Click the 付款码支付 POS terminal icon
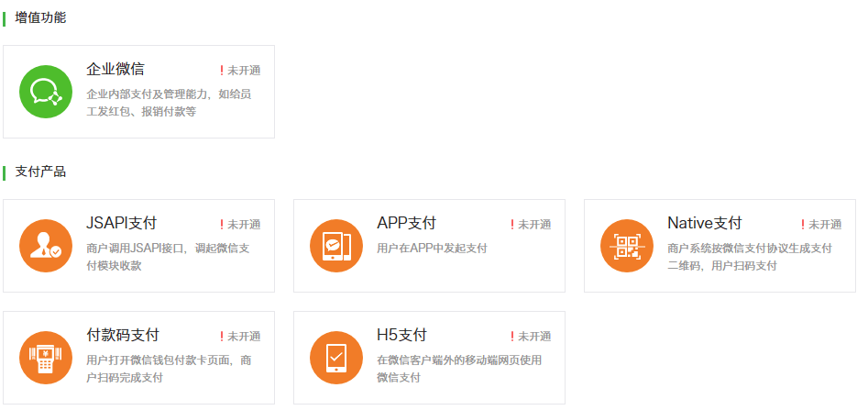The image size is (868, 410). [x=46, y=358]
